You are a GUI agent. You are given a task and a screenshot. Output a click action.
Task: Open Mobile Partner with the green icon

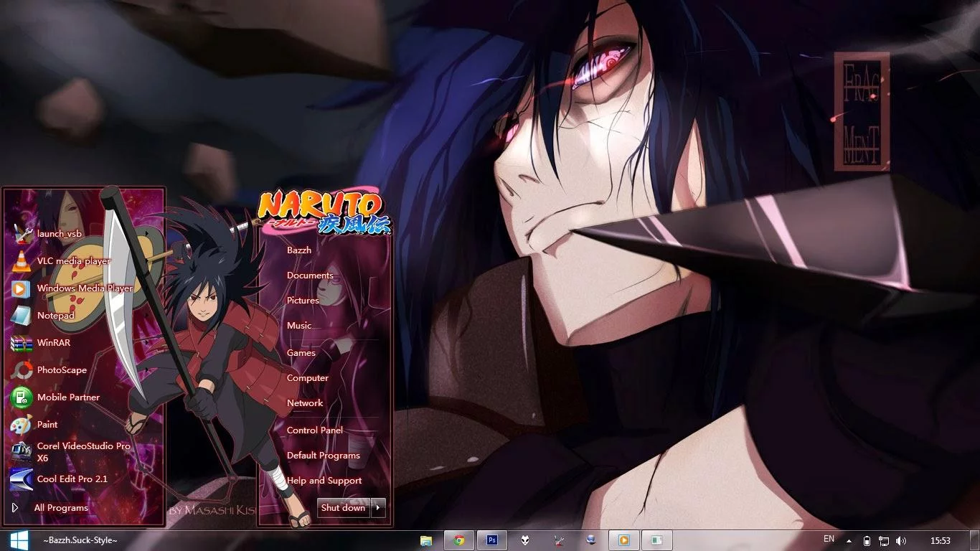tap(22, 397)
